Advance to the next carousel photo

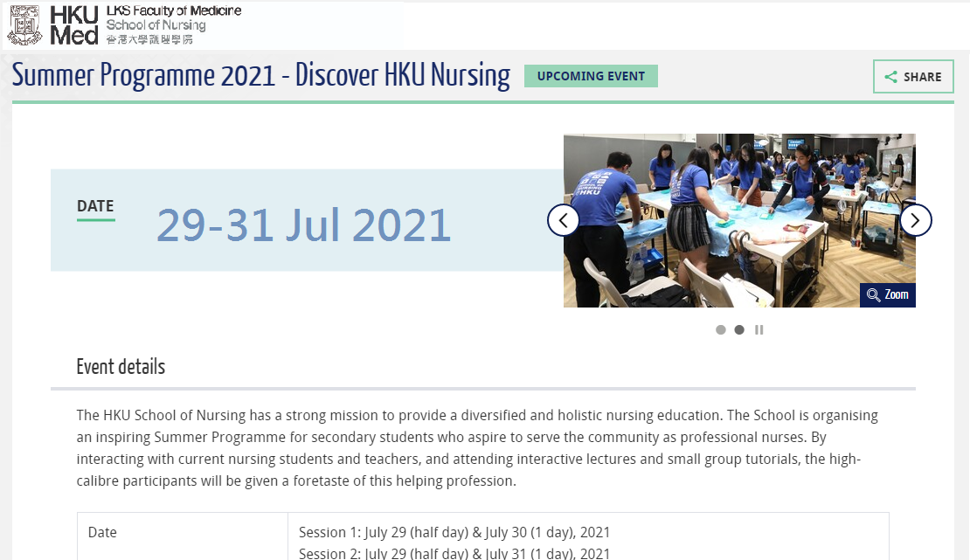916,220
